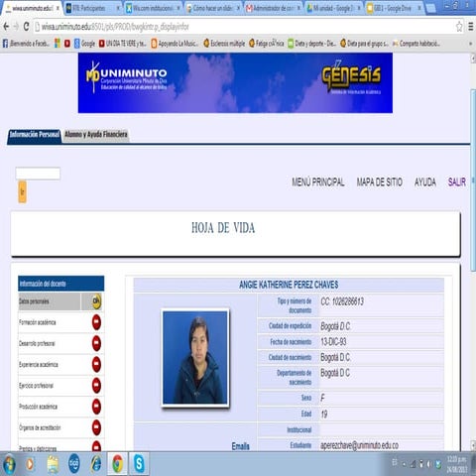Open Internet Explorer from the taskbar

pos(96,464)
